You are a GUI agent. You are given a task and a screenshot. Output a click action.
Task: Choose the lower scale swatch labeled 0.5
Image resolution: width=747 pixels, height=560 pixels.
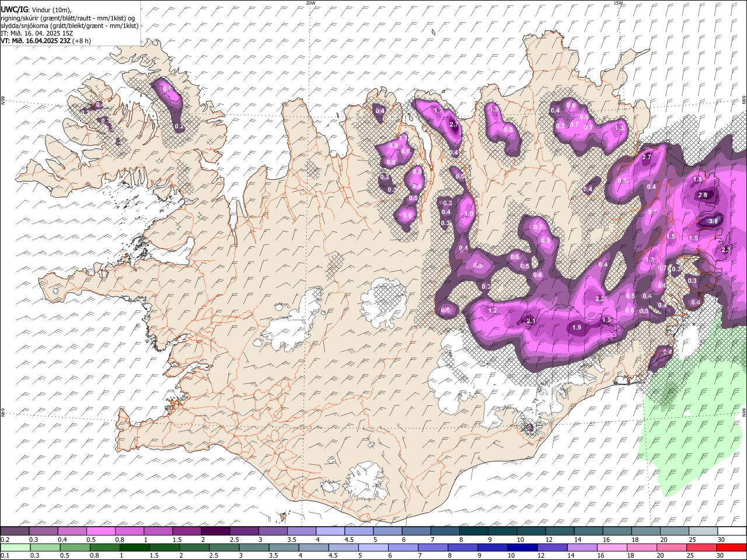[75, 547]
